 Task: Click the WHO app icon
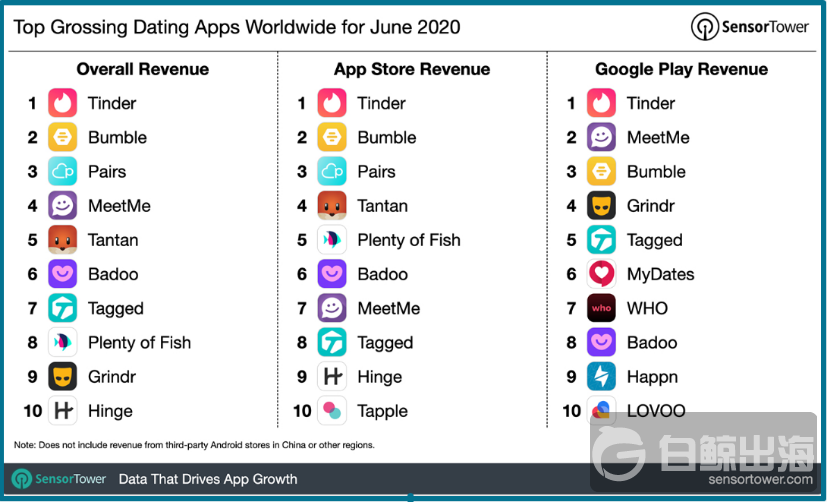601,308
